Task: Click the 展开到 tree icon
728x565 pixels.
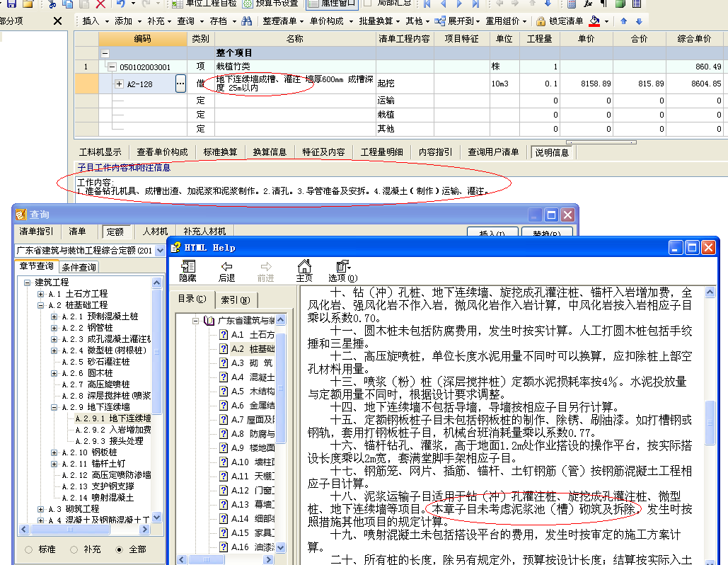Action: (x=439, y=21)
